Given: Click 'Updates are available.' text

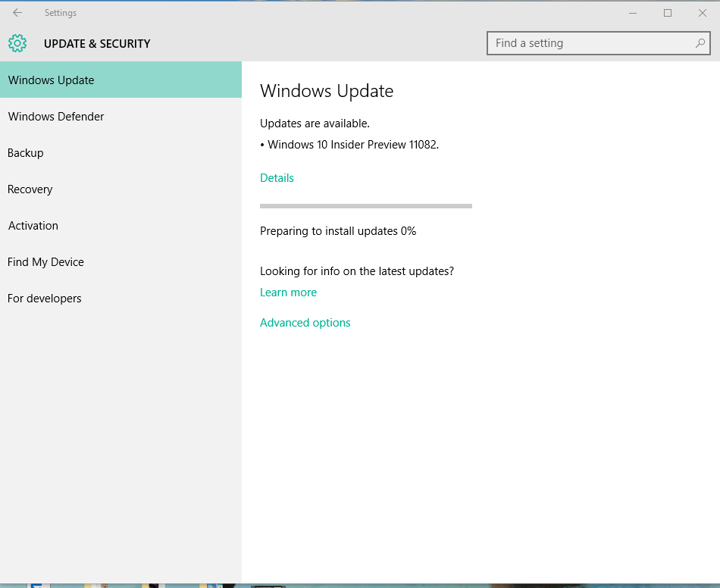Looking at the screenshot, I should 315,124.
